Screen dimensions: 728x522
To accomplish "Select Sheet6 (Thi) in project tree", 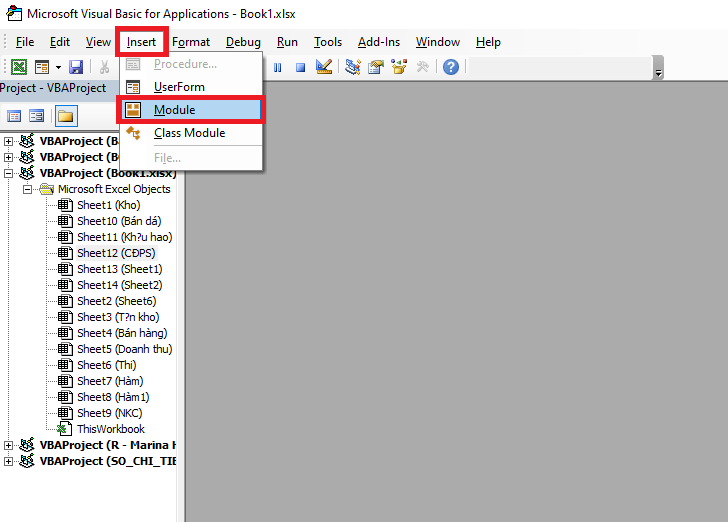I will [x=107, y=365].
